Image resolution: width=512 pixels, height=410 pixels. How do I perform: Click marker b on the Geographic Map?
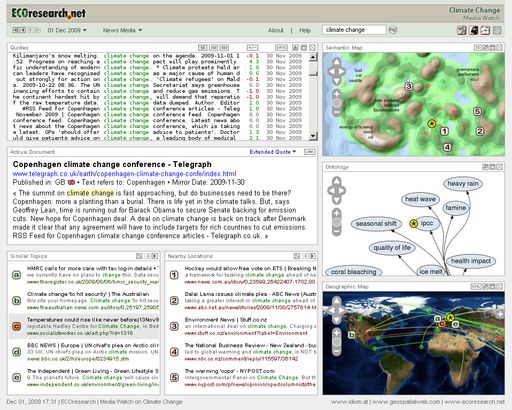pos(352,335)
